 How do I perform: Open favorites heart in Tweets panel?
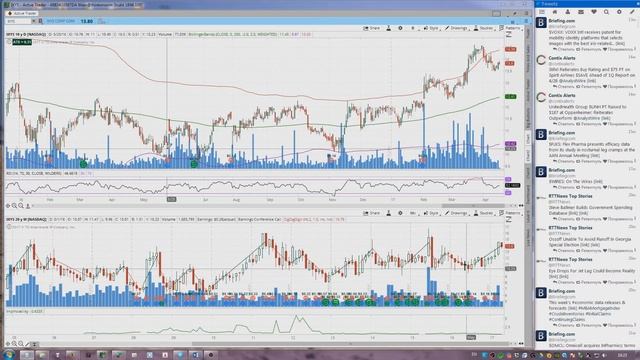point(593,12)
